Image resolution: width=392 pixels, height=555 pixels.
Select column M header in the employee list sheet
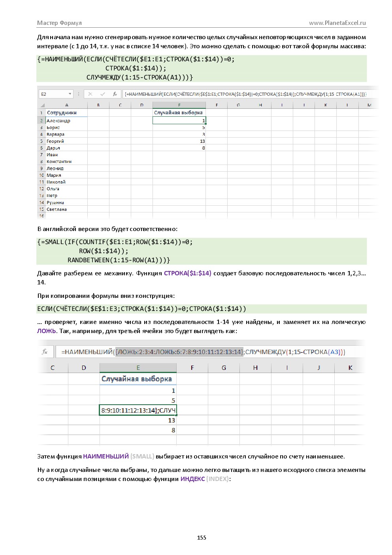coord(369,105)
